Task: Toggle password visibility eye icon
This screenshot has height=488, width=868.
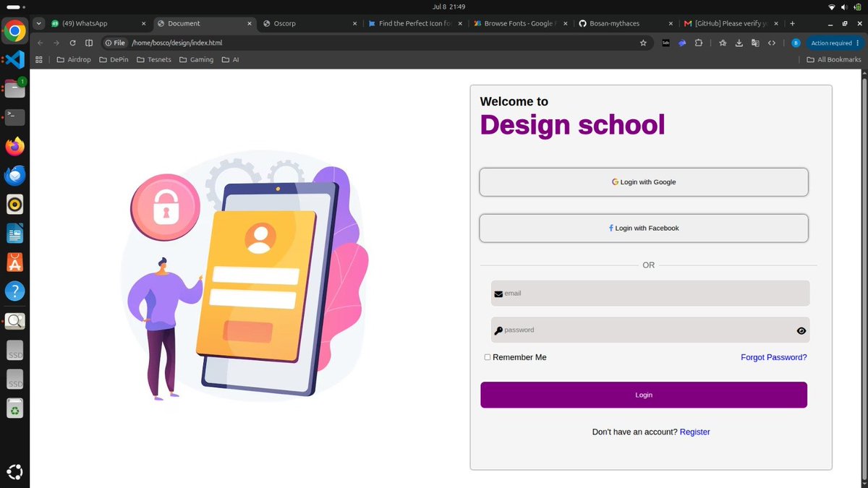Action: pos(801,331)
